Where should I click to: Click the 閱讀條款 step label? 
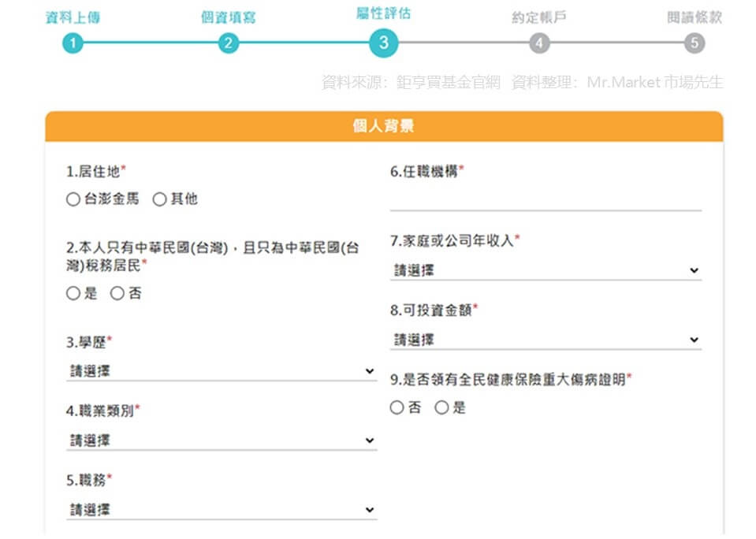(695, 18)
